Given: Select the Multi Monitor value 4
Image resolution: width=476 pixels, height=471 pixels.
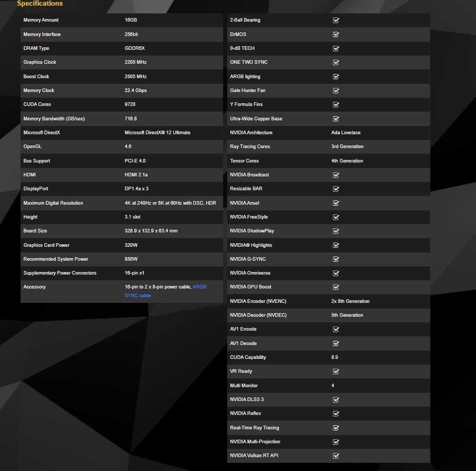Looking at the screenshot, I should [333, 386].
